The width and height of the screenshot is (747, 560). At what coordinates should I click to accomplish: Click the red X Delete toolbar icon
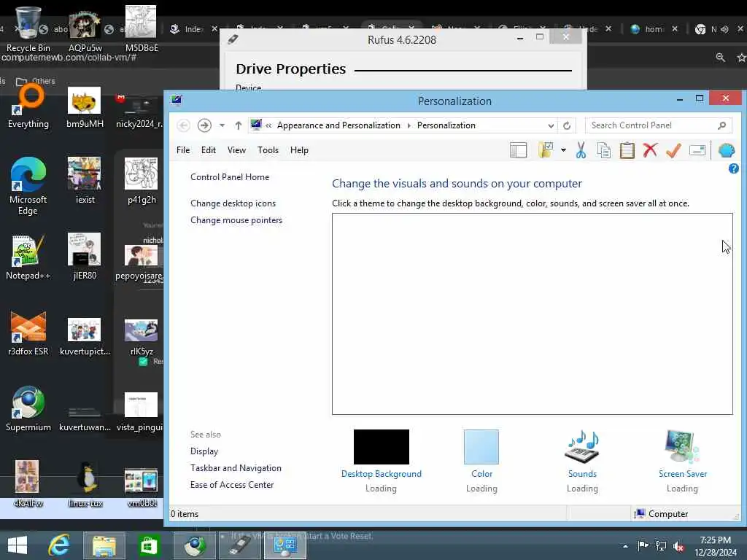(650, 150)
